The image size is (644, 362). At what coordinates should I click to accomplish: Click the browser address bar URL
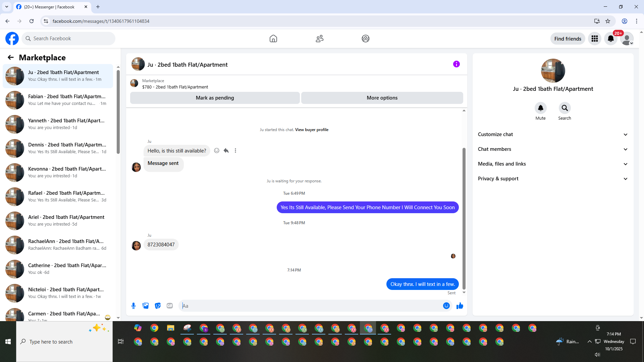[101, 21]
